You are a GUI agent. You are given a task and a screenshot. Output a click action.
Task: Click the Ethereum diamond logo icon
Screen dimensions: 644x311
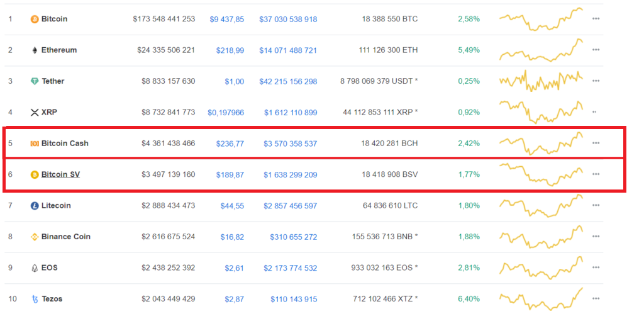coord(35,50)
